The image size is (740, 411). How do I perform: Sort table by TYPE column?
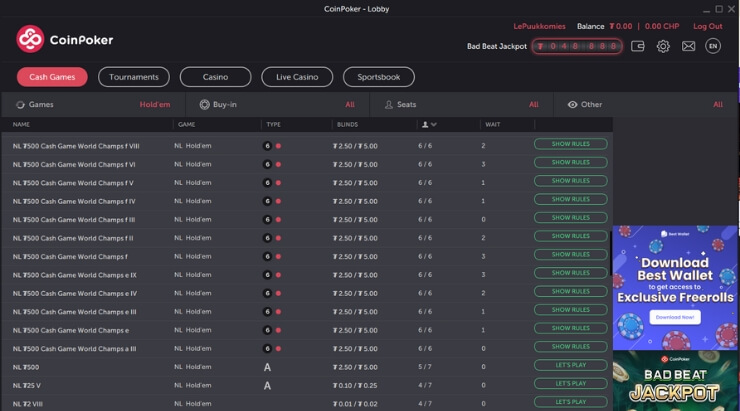pyautogui.click(x=273, y=125)
